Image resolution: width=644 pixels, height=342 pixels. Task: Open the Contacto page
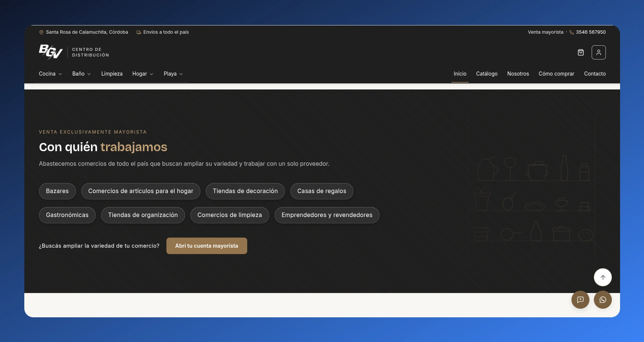point(595,74)
